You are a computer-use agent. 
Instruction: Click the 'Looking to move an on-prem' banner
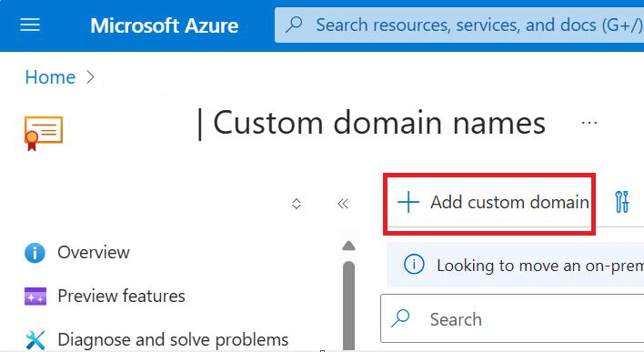point(516,265)
